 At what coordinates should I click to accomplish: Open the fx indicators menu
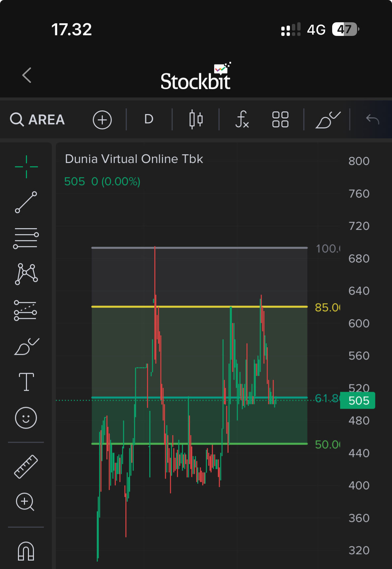click(242, 119)
